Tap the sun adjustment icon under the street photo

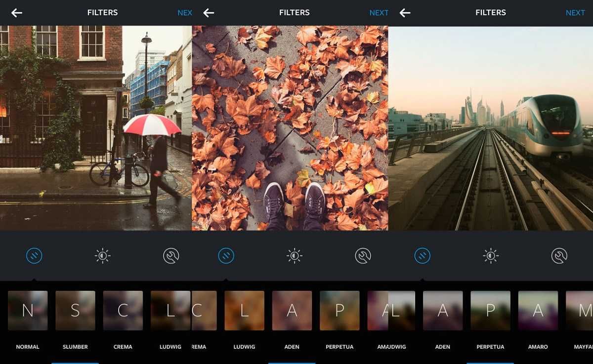(x=102, y=255)
